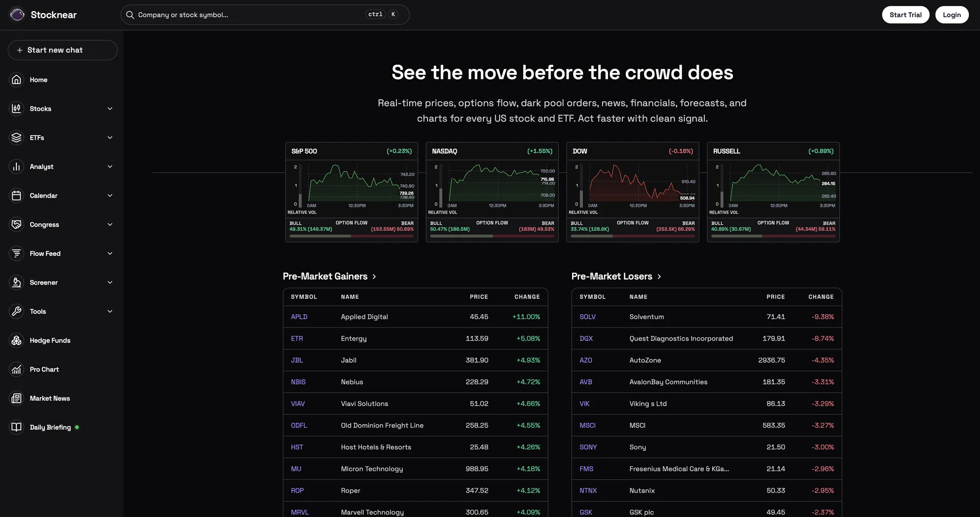The height and width of the screenshot is (517, 980).
Task: Expand the Calendar menu chevron
Action: (110, 196)
